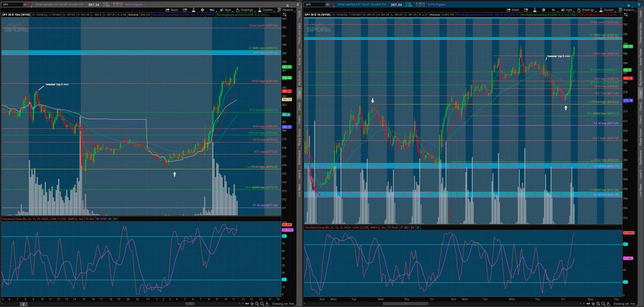Viewport: 644px width, 307px height.
Task: Select the hand pointer tool below right chart
Action: tap(608, 303)
